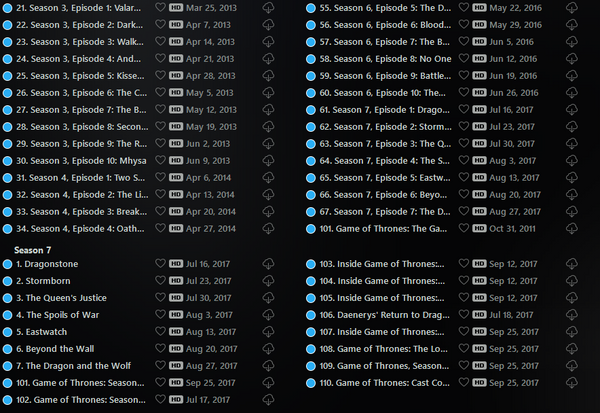Toggle heart on item 101 Oct 31, 2011

[464, 228]
